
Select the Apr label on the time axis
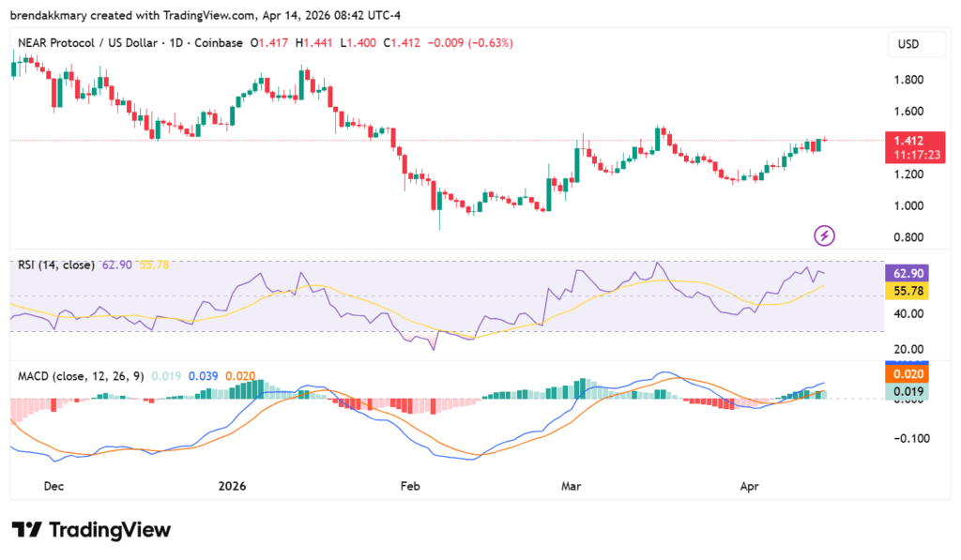coord(749,486)
